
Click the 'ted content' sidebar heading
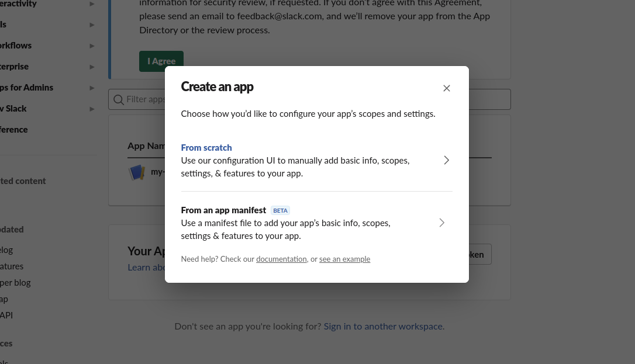pos(23,181)
